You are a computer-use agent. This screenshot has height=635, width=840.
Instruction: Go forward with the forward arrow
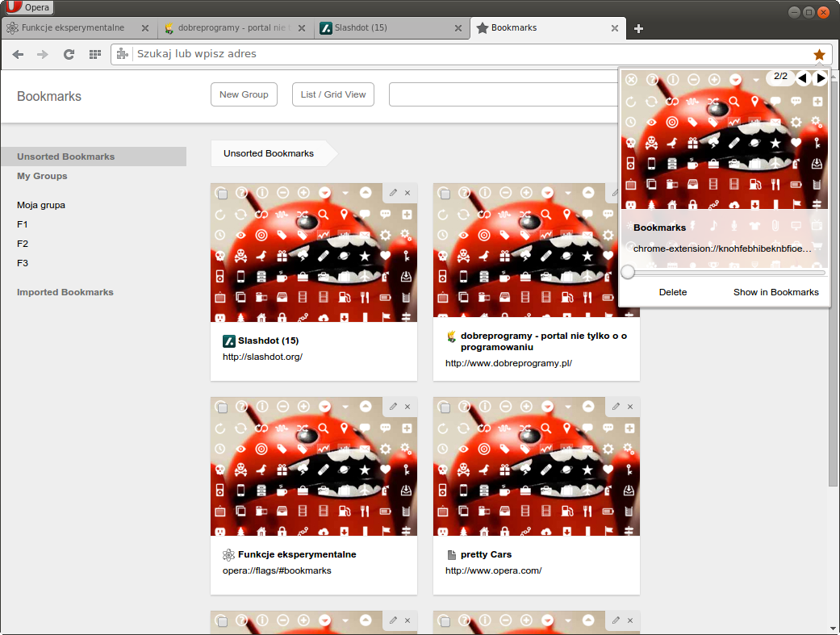pyautogui.click(x=42, y=54)
